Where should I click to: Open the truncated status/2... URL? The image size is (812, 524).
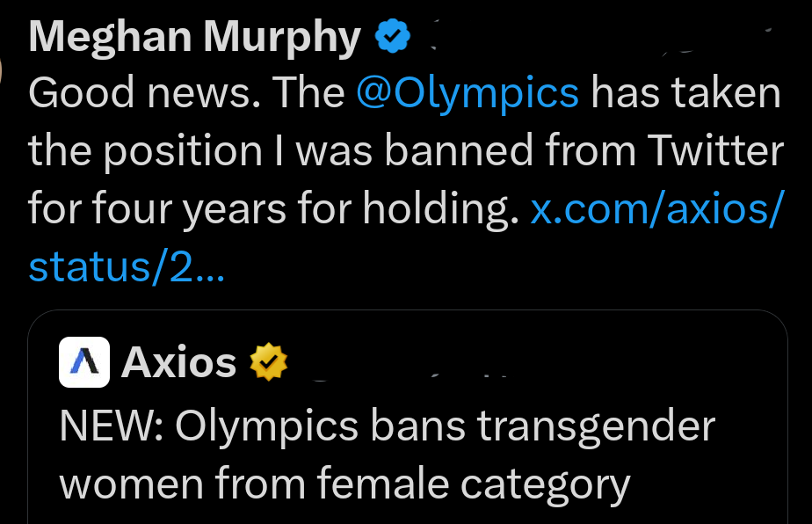coord(126,266)
